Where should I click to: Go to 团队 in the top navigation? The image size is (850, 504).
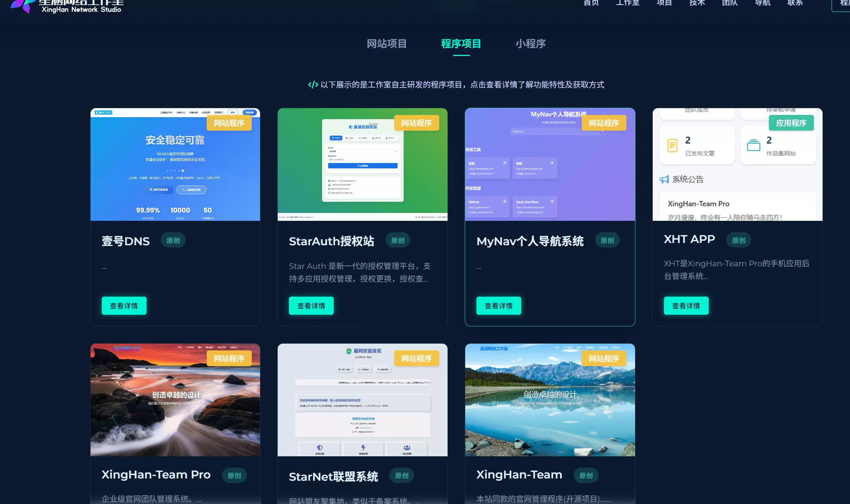730,3
